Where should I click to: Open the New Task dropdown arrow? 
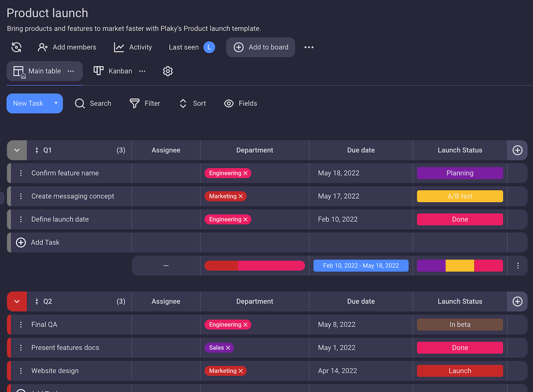[56, 103]
